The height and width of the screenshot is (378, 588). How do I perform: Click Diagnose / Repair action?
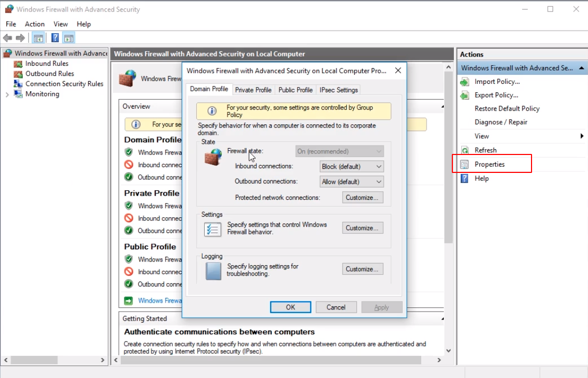(501, 122)
